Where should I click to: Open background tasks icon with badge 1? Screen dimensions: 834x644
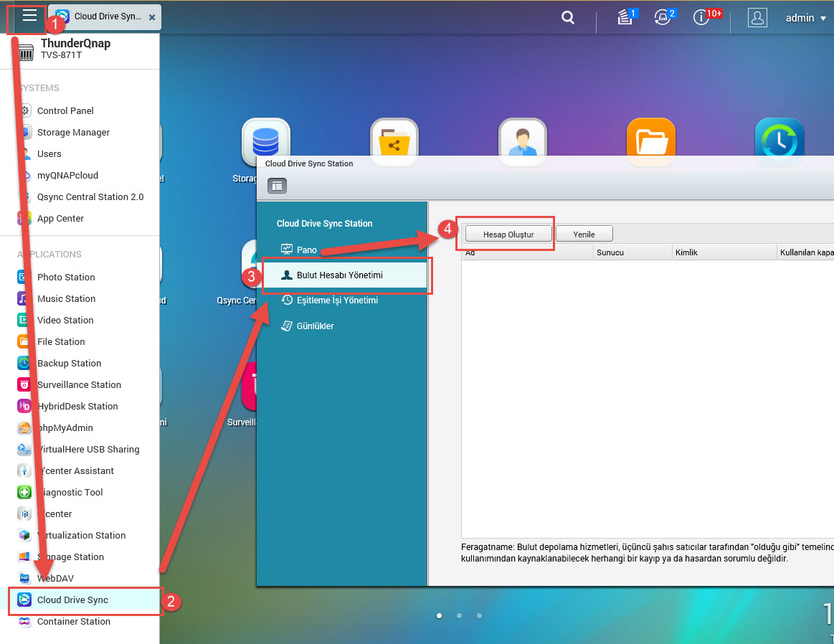coord(627,17)
